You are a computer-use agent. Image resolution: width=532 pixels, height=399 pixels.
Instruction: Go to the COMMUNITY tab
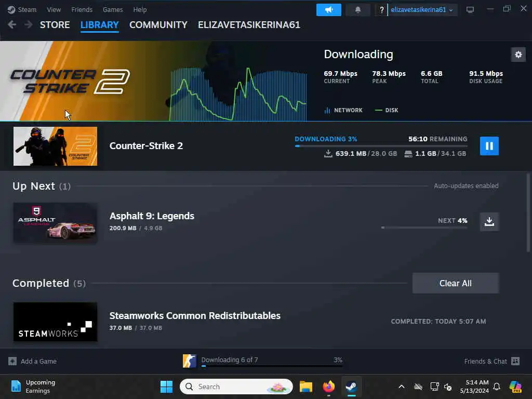[158, 25]
